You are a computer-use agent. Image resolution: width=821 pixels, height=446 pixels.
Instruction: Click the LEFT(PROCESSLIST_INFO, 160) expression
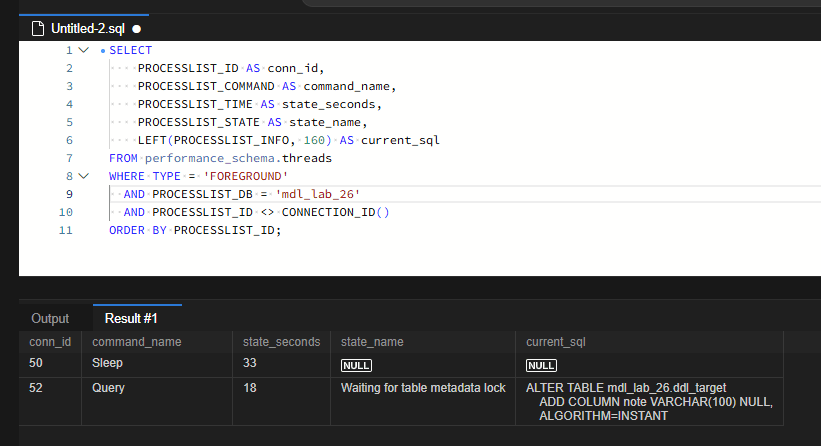(235, 140)
